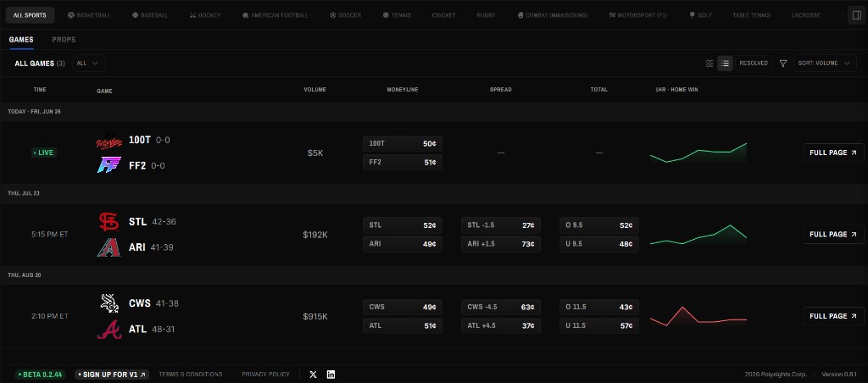Viewport: 868px width, 383px height.
Task: Pick ATL +4.5 spread at 37¢
Action: (x=501, y=326)
